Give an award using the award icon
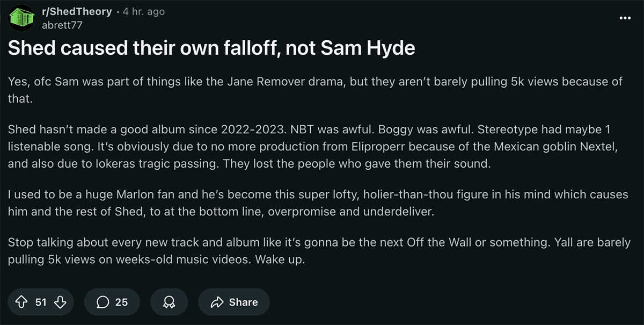Image resolution: width=644 pixels, height=325 pixels. [169, 302]
